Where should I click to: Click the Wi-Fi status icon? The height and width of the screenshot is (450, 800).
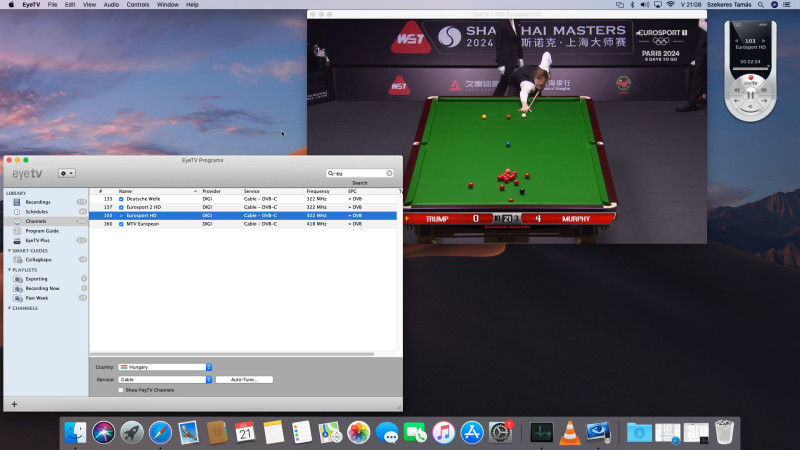click(670, 5)
